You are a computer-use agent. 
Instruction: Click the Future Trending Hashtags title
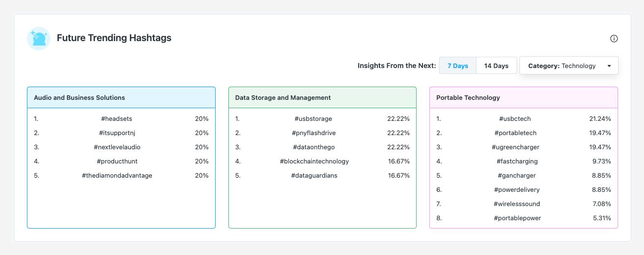click(114, 38)
